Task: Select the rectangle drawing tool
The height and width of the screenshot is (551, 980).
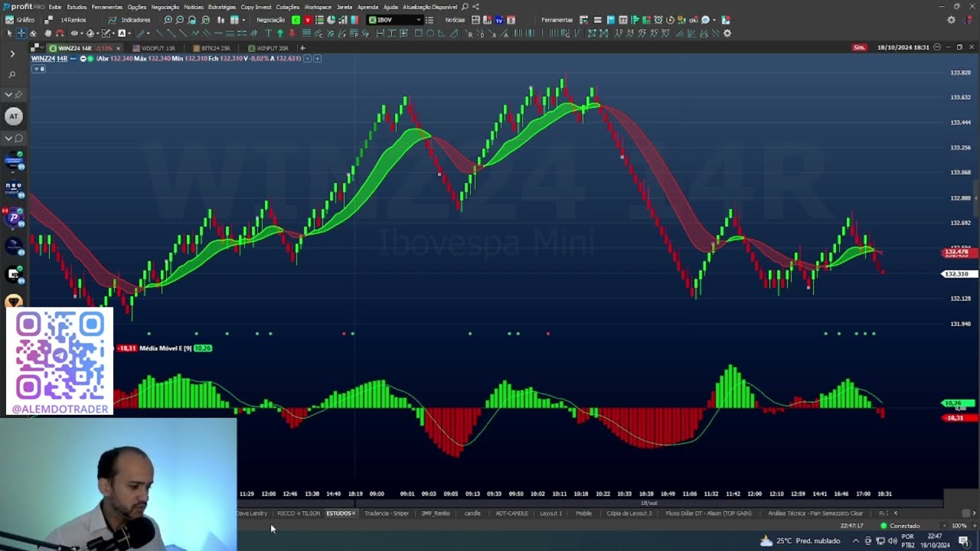Action: point(418,33)
